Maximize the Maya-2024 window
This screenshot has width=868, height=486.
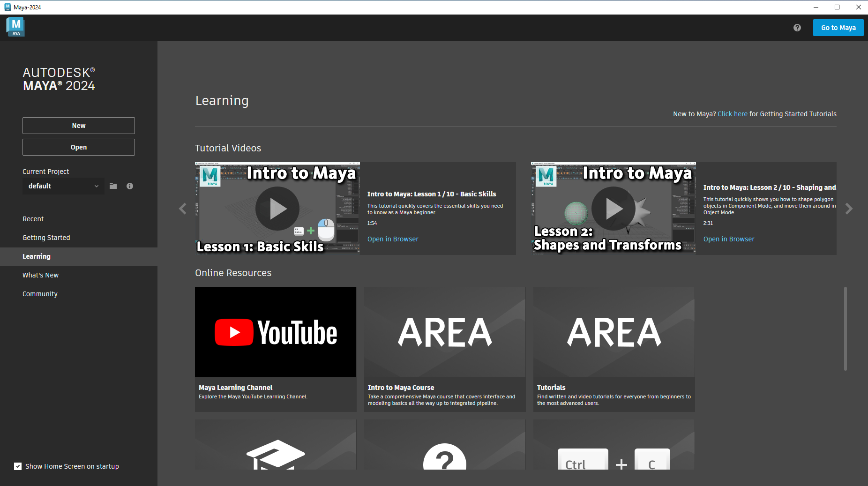pos(837,7)
